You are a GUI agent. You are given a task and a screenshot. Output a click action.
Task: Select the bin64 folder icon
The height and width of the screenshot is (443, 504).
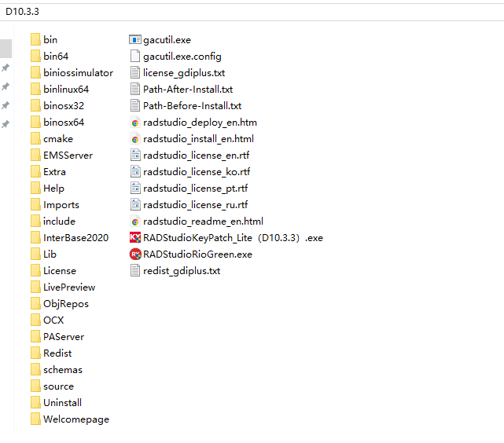[x=35, y=57]
